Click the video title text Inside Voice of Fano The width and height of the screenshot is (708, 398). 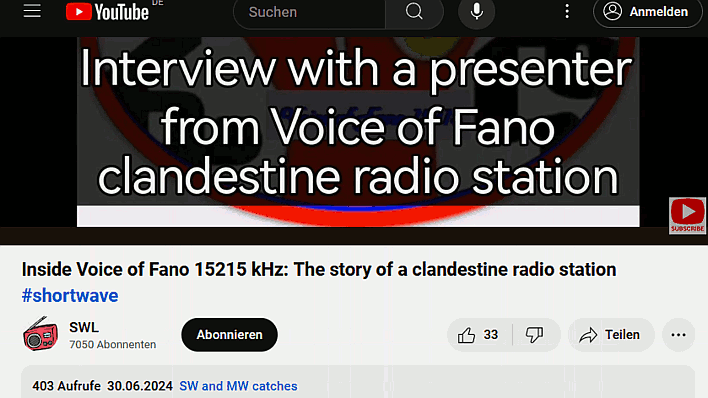click(319, 270)
